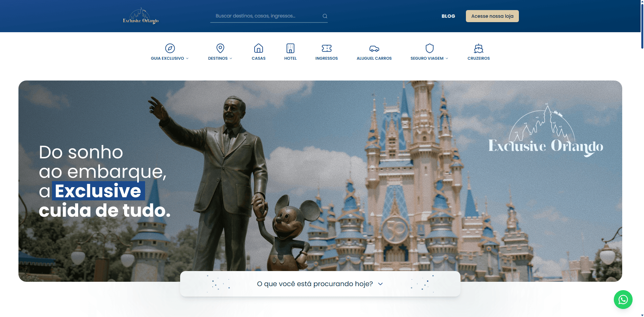Click the page vertical scrollbar
644x317 pixels.
(642, 27)
